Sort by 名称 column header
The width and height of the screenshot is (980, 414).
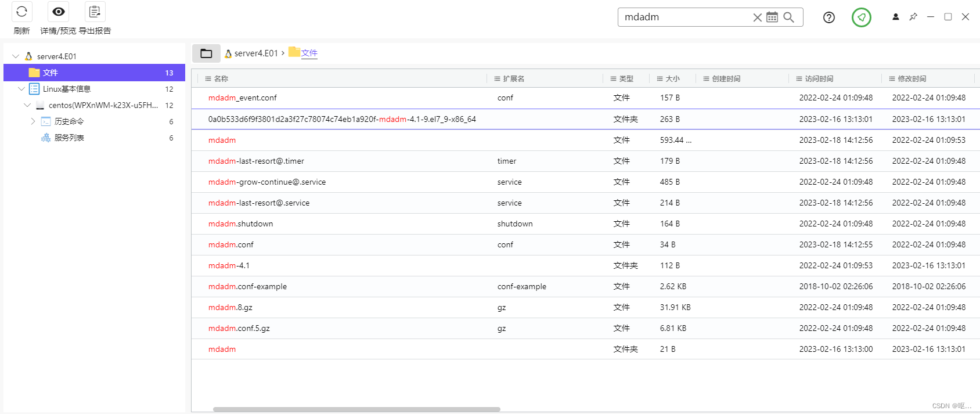pyautogui.click(x=221, y=79)
